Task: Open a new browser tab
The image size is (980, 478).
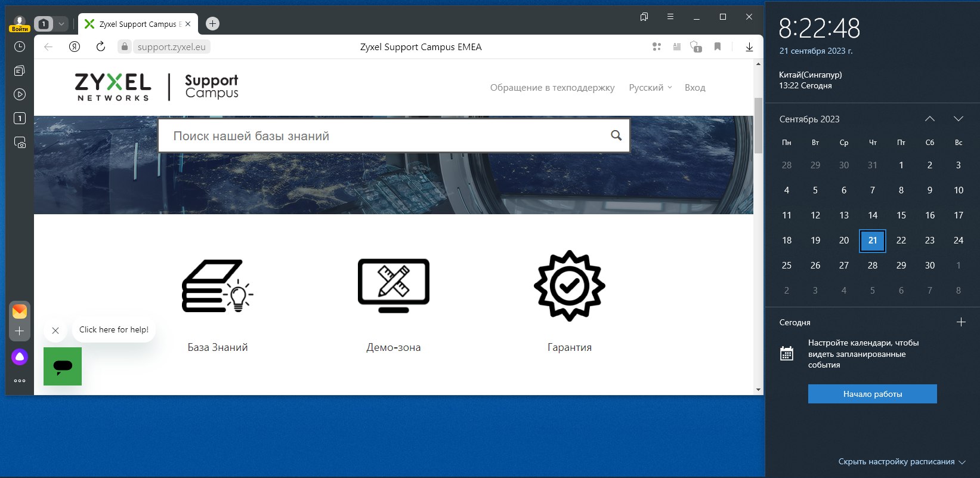Action: click(212, 23)
